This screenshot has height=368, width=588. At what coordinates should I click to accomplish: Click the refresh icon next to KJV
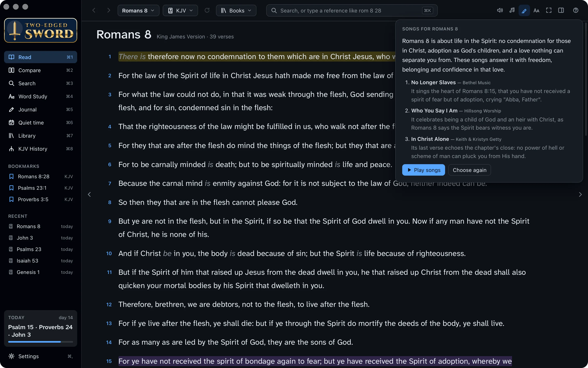(x=207, y=10)
